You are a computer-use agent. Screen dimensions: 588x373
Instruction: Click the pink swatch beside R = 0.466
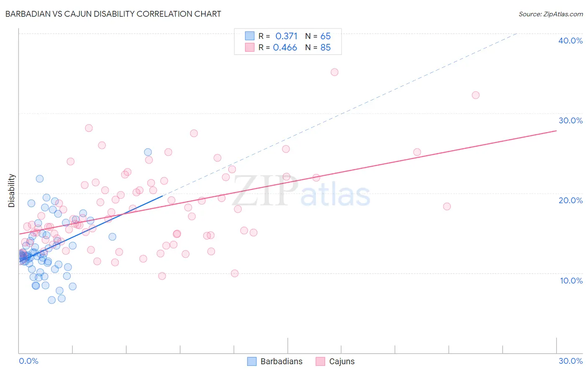tap(250, 47)
